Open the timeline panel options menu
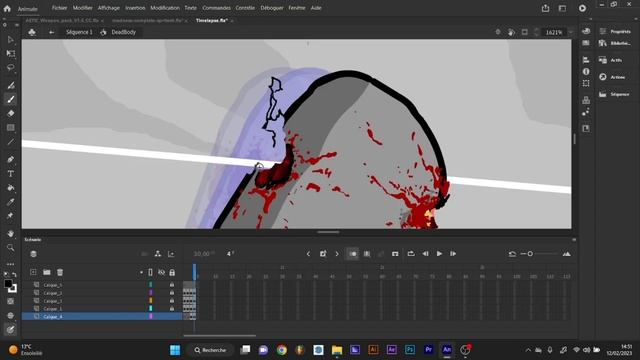Viewport: 640px width, 360px height. tap(574, 240)
